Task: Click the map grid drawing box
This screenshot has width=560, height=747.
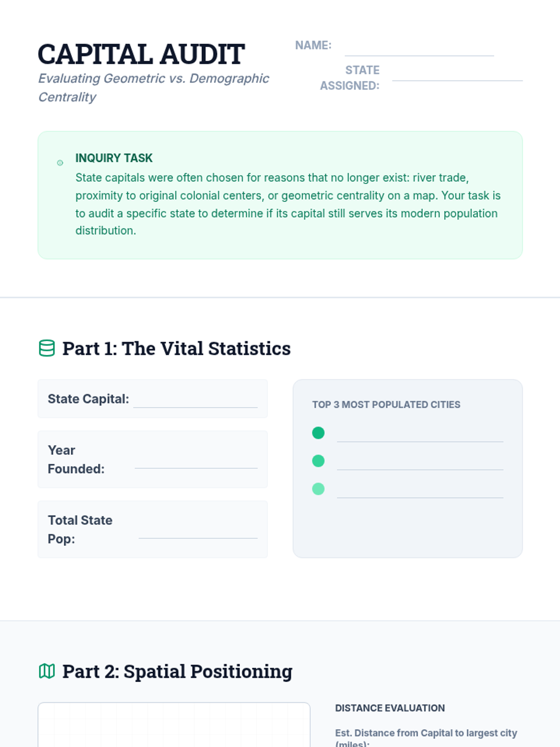Action: [174, 726]
